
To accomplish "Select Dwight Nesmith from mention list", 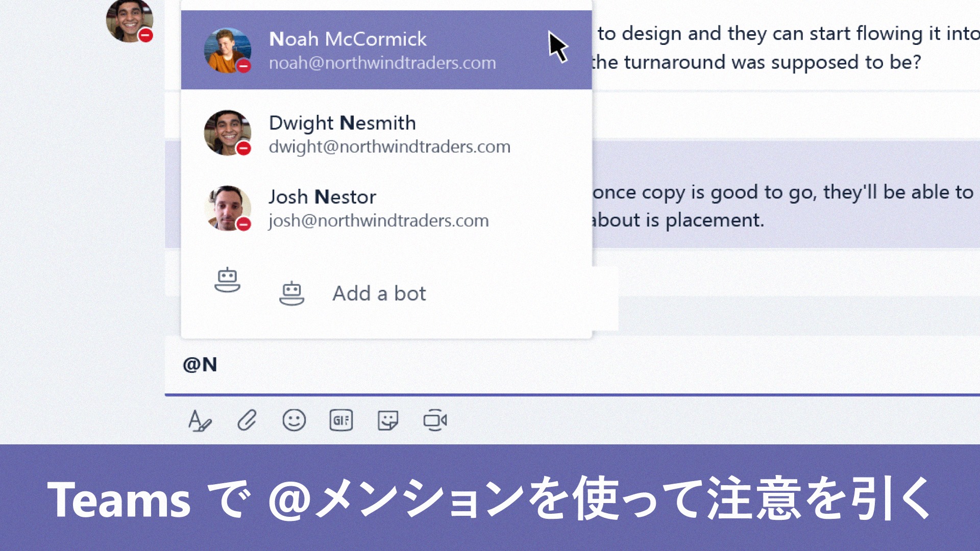I will click(386, 133).
